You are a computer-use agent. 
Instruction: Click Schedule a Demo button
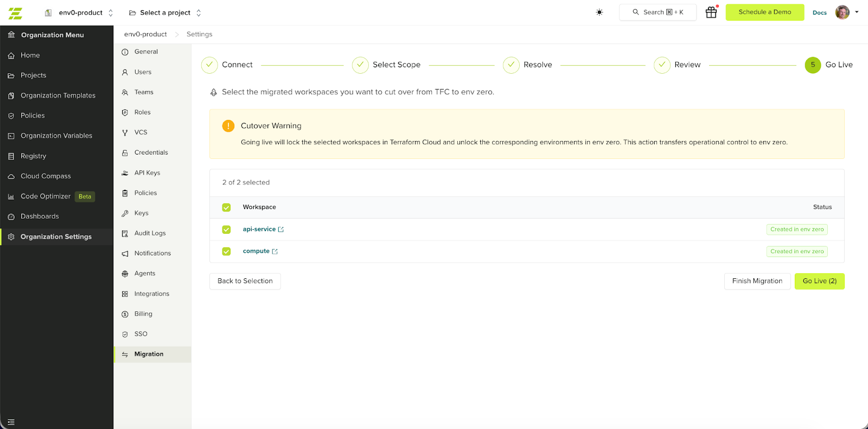click(765, 12)
